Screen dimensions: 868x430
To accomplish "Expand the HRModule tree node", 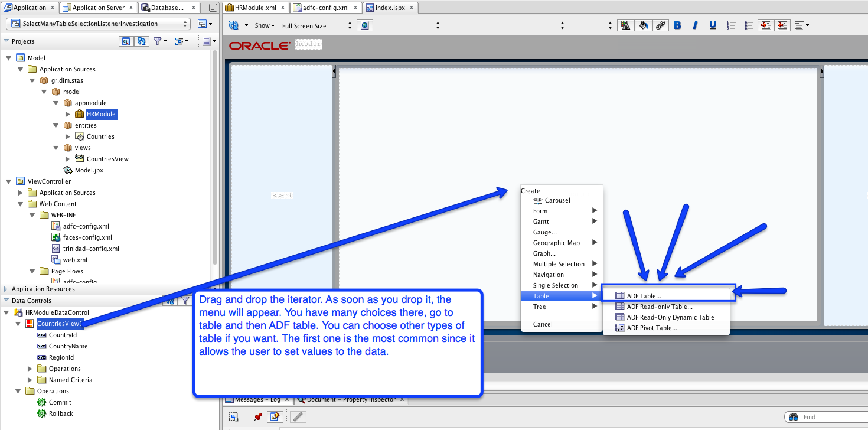I will pos(68,114).
